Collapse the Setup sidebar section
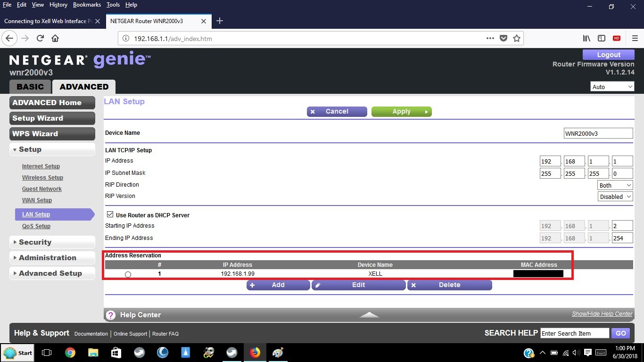Image resolution: width=644 pixels, height=362 pixels. click(x=52, y=149)
